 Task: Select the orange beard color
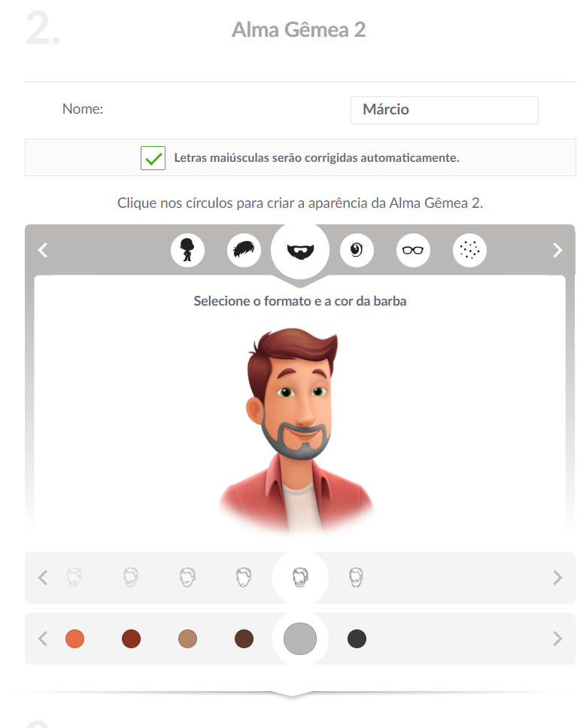click(74, 639)
